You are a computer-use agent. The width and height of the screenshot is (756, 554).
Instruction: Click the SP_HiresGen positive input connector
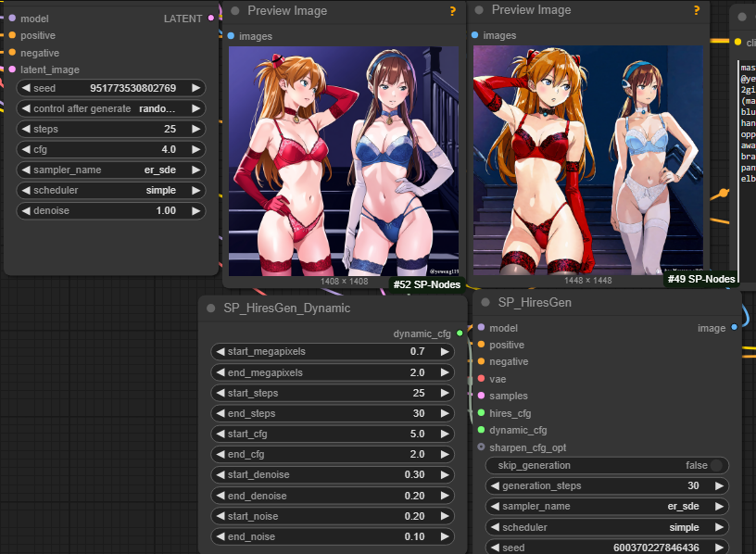(x=481, y=345)
